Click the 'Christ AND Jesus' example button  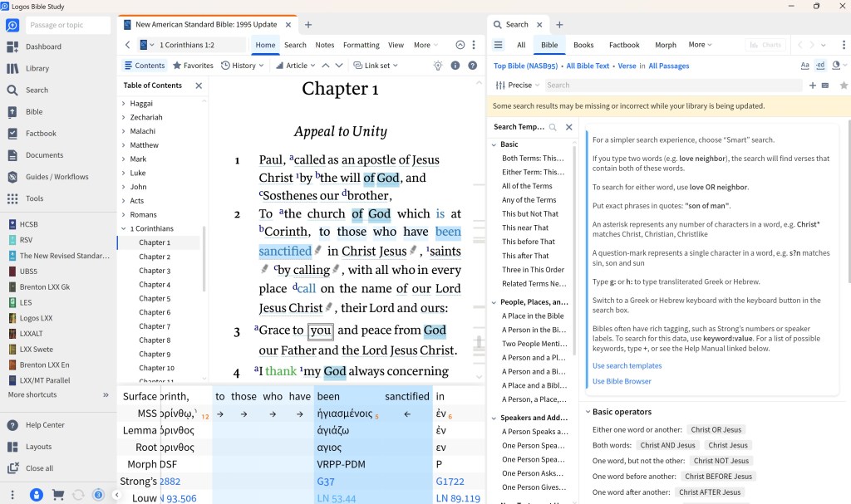667,445
